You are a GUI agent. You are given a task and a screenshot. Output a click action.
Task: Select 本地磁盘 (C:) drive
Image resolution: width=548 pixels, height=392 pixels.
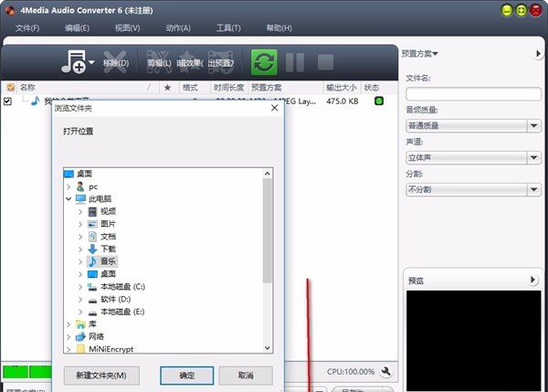click(122, 287)
